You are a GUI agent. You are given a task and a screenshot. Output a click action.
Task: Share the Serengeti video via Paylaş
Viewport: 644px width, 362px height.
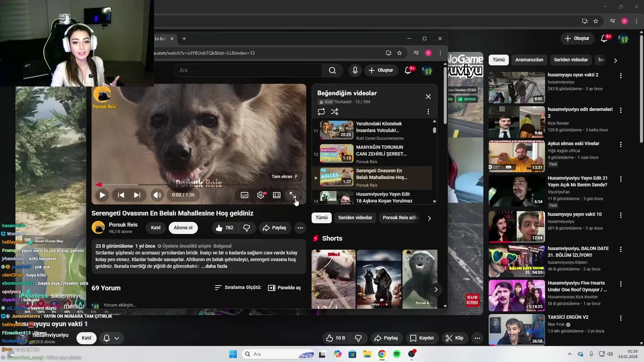[x=274, y=228]
